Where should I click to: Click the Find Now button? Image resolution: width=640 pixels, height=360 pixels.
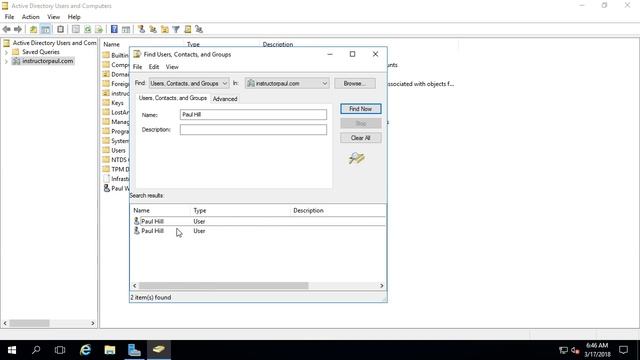tap(361, 109)
